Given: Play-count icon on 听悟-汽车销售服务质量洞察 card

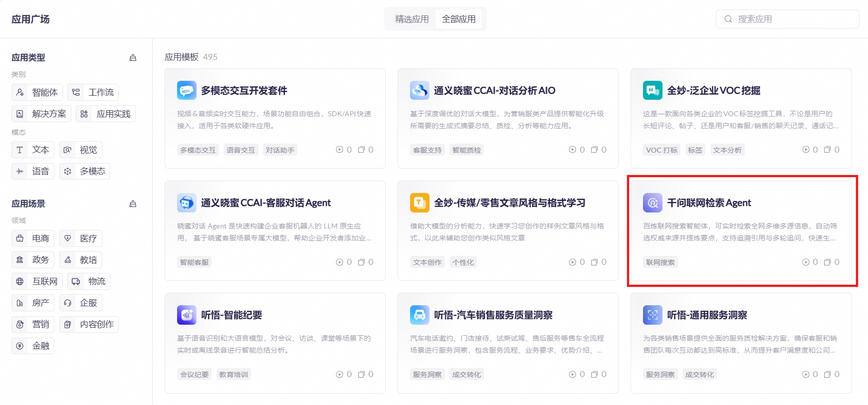Looking at the screenshot, I should click(572, 374).
